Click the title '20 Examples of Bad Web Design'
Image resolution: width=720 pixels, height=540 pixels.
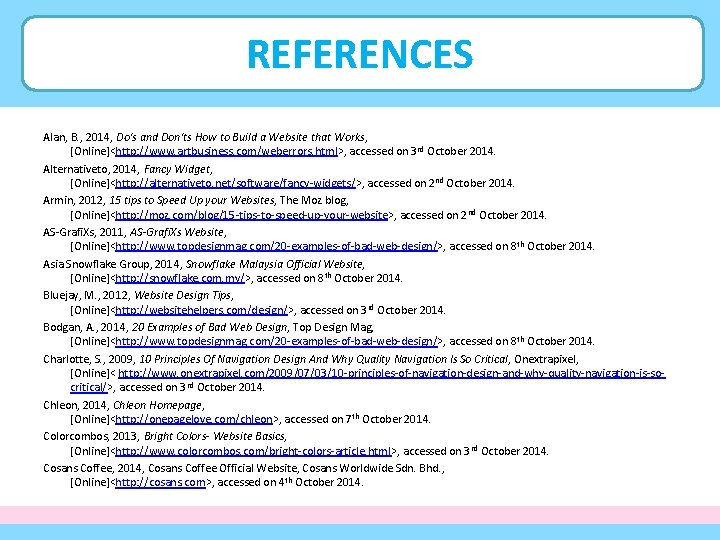(x=209, y=327)
